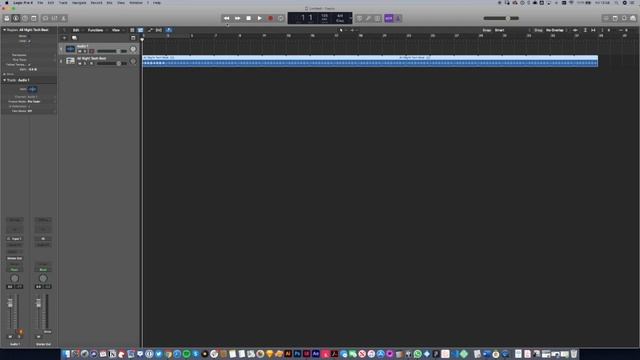
Task: Turn the pan knob on Audio 1 channel strip
Action: [x=15, y=279]
